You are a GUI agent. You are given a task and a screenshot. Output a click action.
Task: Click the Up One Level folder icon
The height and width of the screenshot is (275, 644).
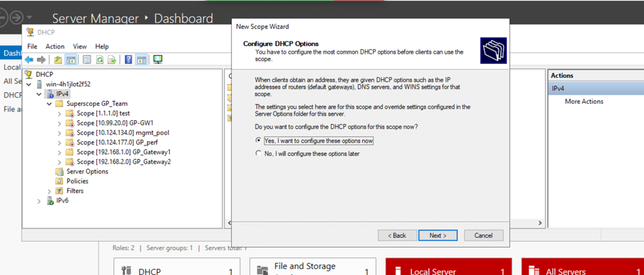pyautogui.click(x=58, y=60)
